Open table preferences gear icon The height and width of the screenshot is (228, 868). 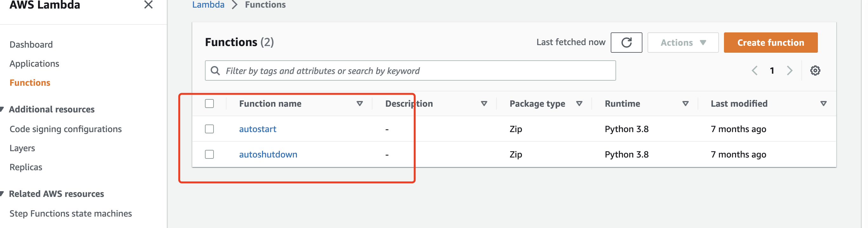tap(815, 70)
